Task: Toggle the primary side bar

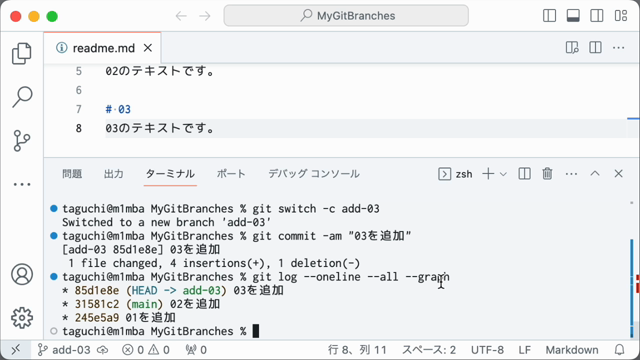Action: tap(549, 16)
